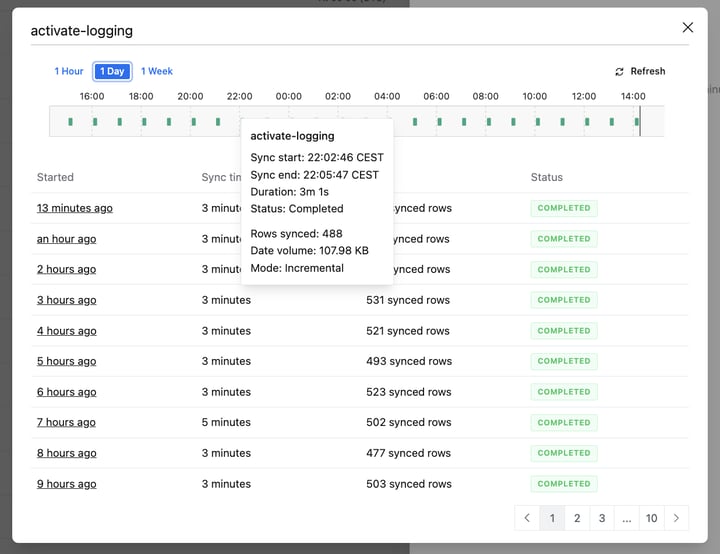This screenshot has width=720, height=554.
Task: Select the 1 Hour time range
Action: pos(69,71)
